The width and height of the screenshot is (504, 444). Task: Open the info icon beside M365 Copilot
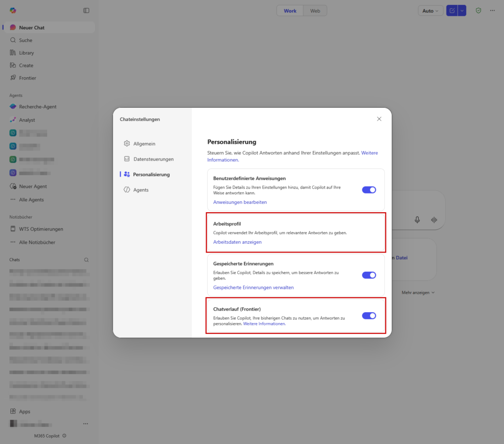[64, 436]
